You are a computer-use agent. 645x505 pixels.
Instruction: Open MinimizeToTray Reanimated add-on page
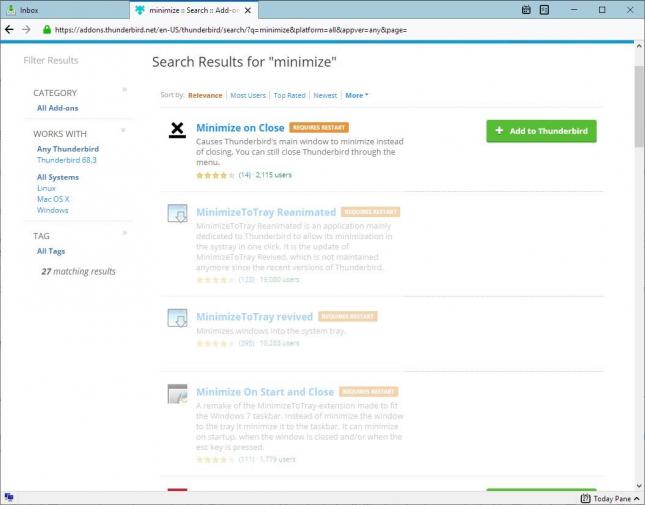coord(266,212)
